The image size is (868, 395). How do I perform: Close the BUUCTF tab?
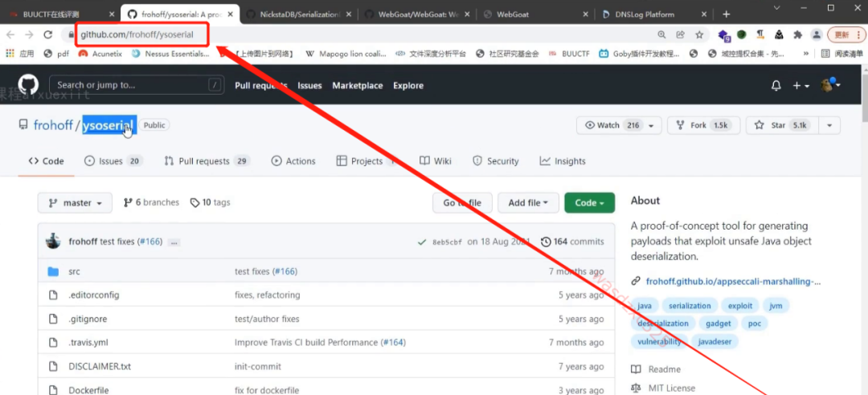click(x=113, y=14)
